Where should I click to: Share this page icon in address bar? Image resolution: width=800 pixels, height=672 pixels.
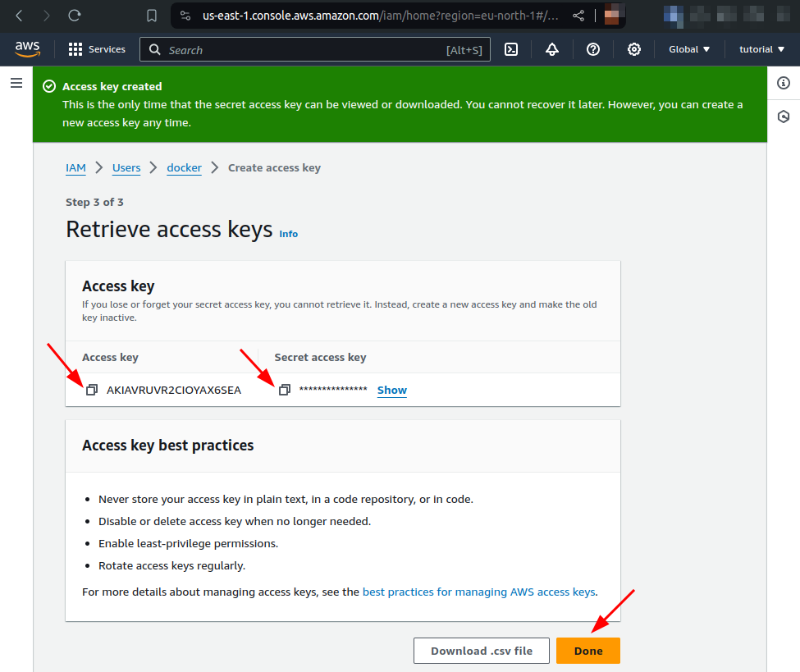pyautogui.click(x=578, y=16)
